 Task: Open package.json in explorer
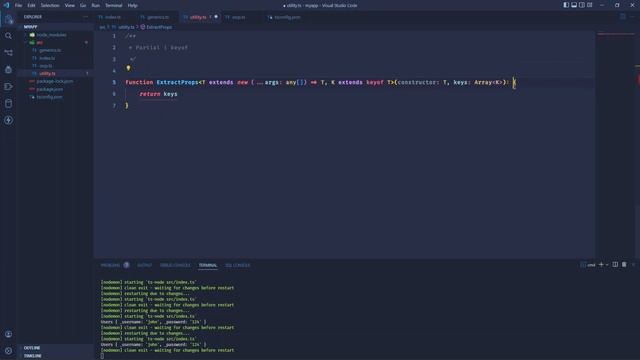click(56, 89)
